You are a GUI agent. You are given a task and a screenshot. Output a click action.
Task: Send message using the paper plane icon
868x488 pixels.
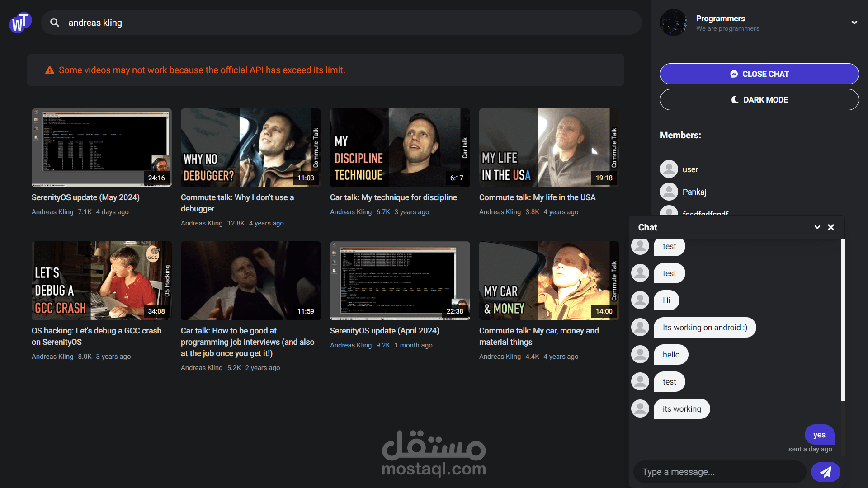tap(826, 471)
